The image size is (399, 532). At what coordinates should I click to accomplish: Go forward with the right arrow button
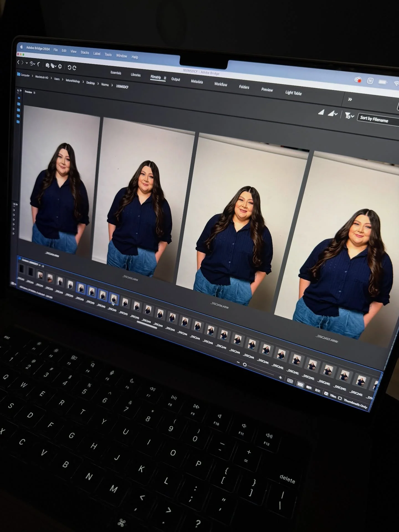22,63
